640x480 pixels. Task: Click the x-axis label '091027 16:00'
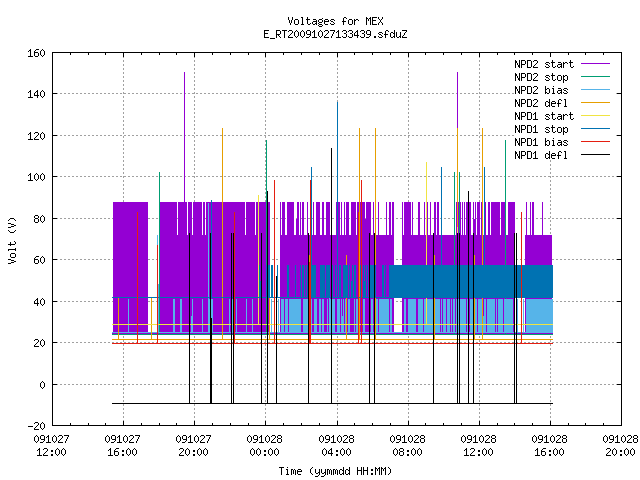coord(122,446)
